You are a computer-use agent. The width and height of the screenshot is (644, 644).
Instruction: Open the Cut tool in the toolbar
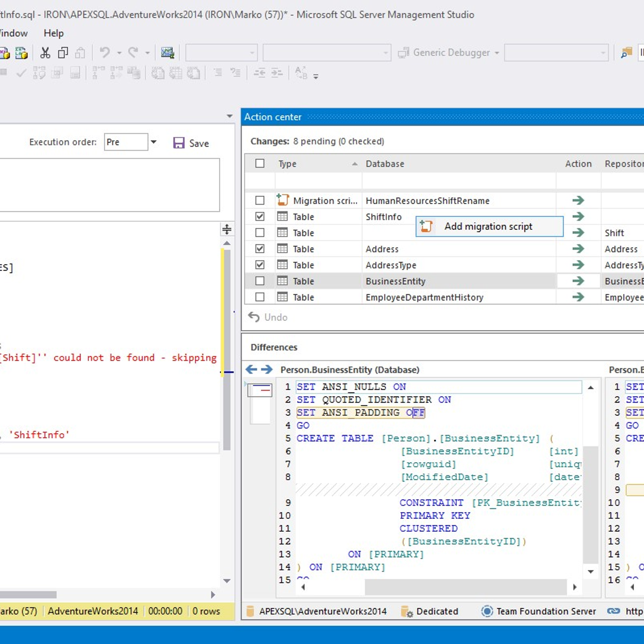tap(45, 52)
